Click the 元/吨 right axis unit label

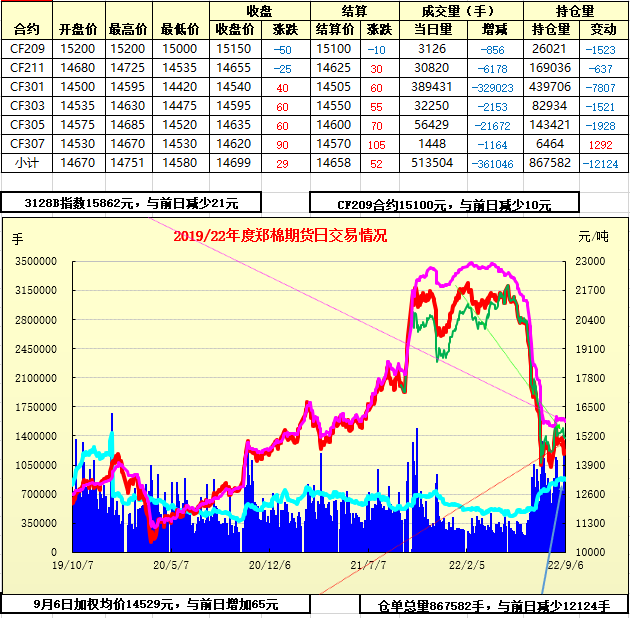pos(592,237)
